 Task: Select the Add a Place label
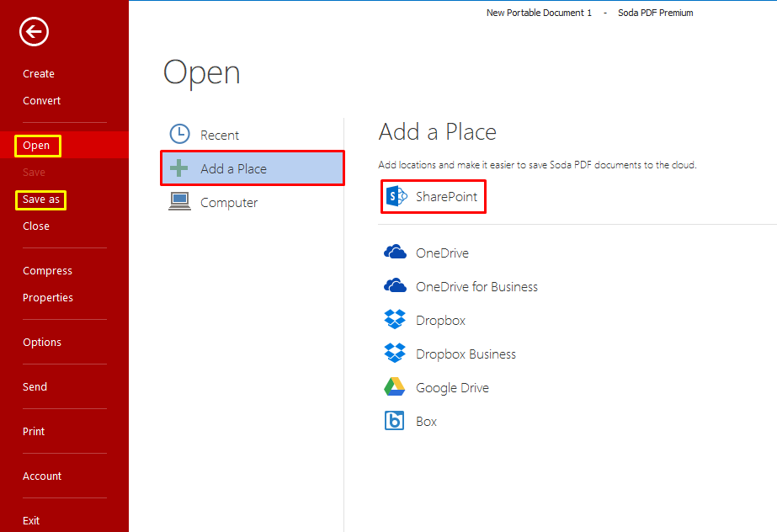click(x=233, y=168)
